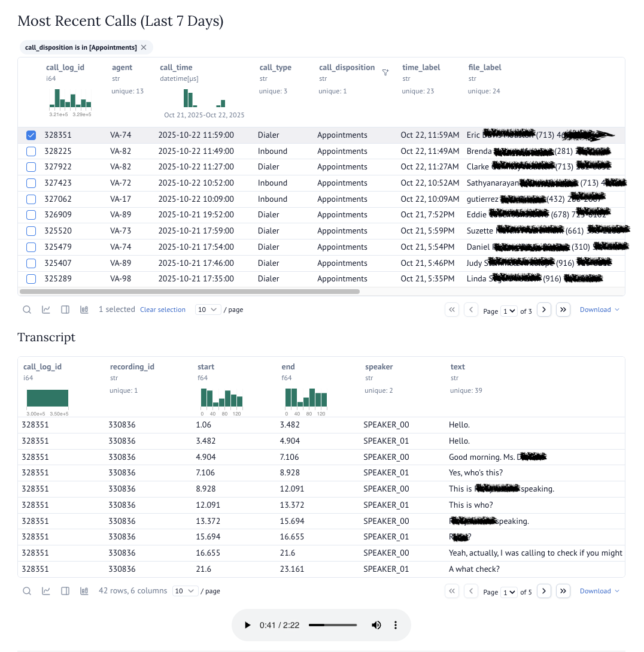The height and width of the screenshot is (652, 644).
Task: Check the row for call 327423
Action: tap(31, 183)
